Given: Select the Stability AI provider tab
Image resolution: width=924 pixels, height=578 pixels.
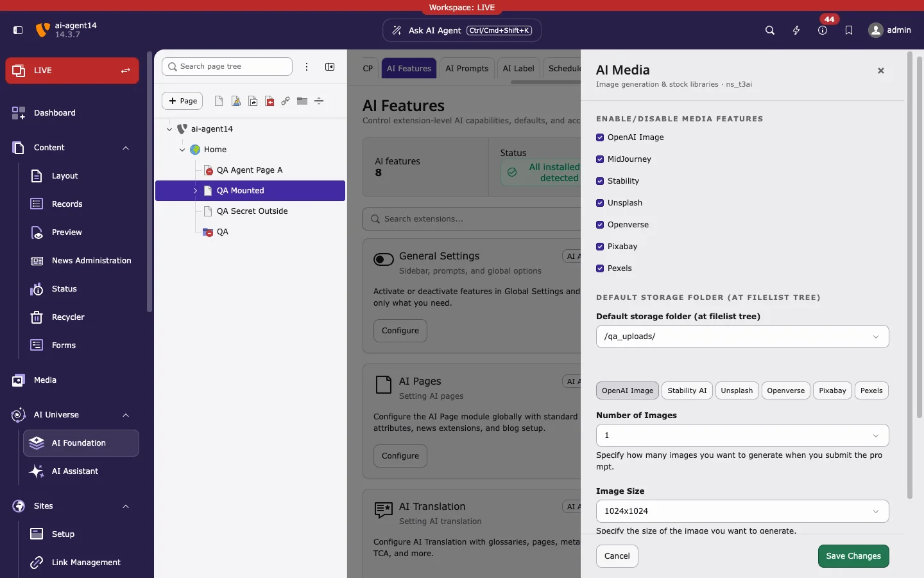Looking at the screenshot, I should point(687,390).
